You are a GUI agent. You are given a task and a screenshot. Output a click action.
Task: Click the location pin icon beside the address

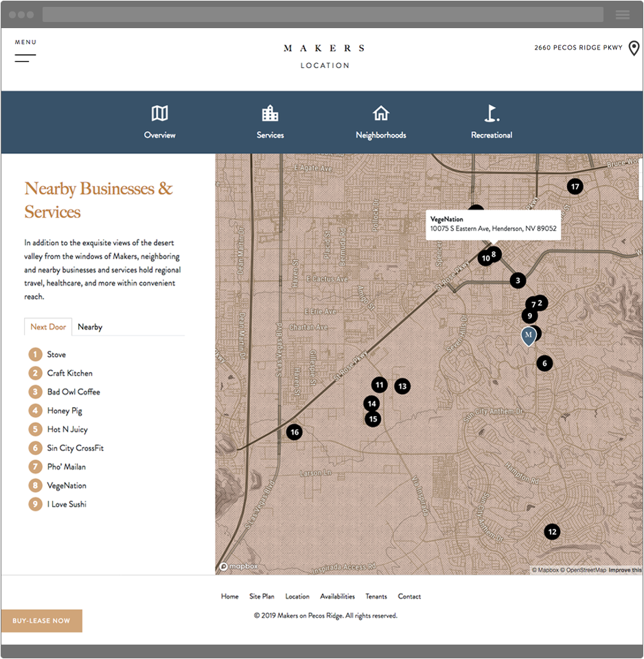634,48
